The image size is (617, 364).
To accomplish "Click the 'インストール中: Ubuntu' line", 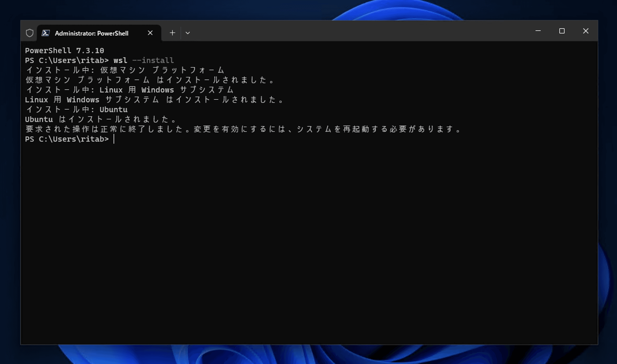I will (76, 110).
